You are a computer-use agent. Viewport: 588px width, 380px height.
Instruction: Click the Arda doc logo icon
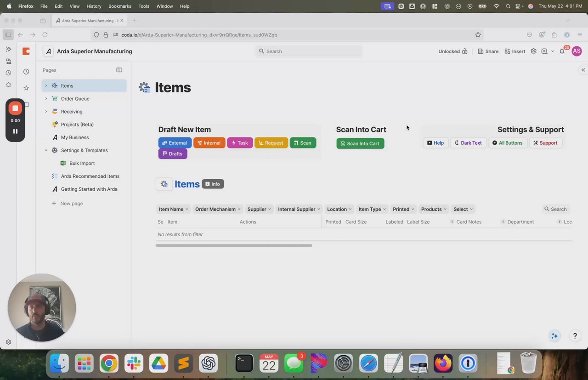(48, 51)
